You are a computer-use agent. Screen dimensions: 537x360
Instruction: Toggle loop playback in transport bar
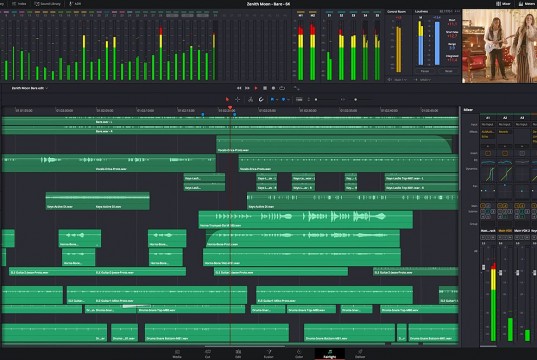pos(282,88)
